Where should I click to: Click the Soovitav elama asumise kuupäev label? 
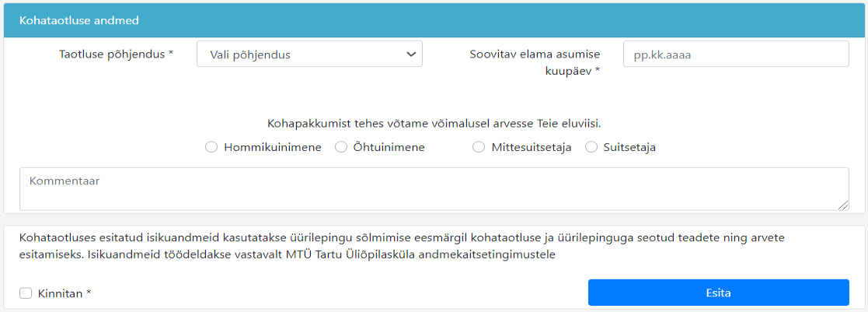click(535, 62)
